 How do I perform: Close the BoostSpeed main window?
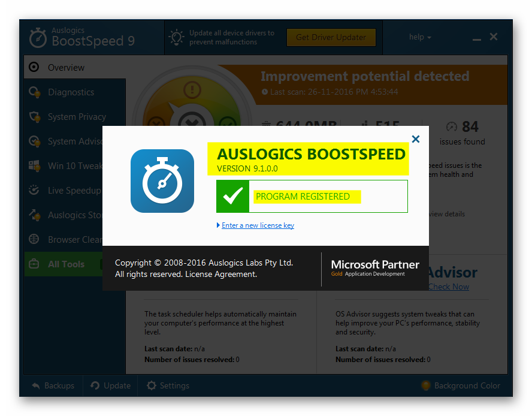coord(494,37)
